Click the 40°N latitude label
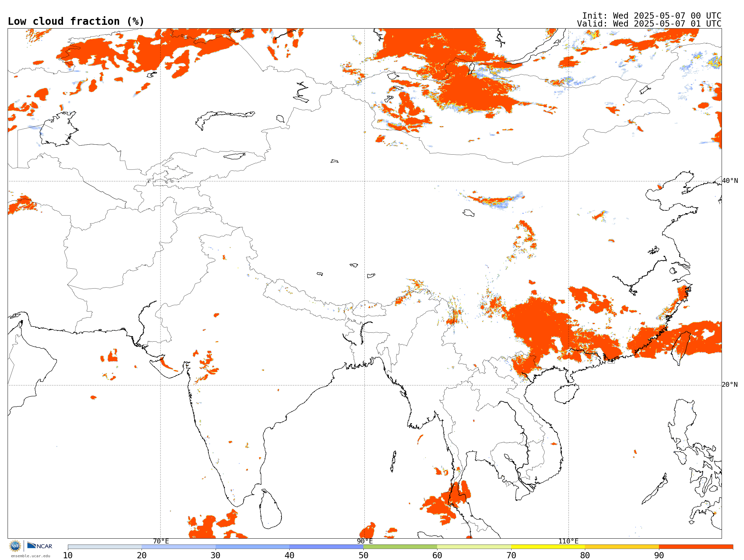This screenshot has width=744, height=560. [730, 181]
